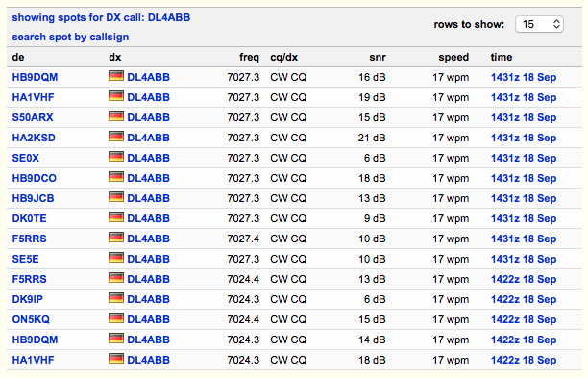Open spotter HA1VHF in the 7024.3 18 dB row
588x378 pixels.
(x=33, y=360)
